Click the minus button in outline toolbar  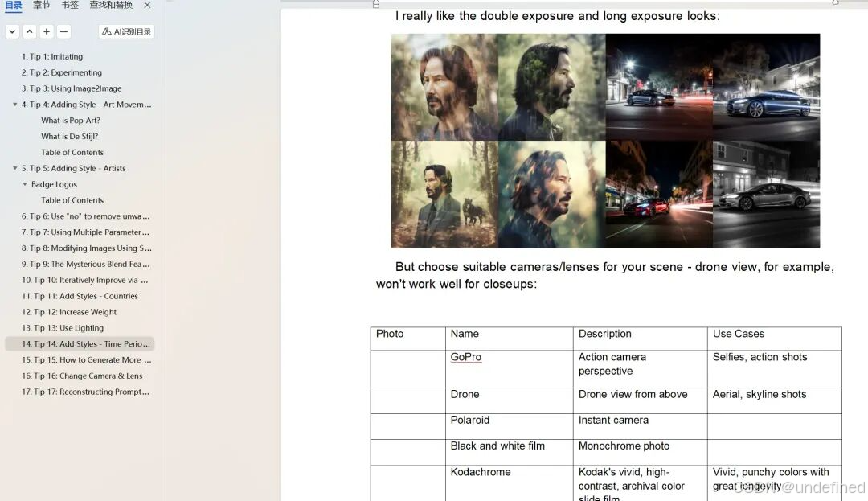(x=63, y=31)
